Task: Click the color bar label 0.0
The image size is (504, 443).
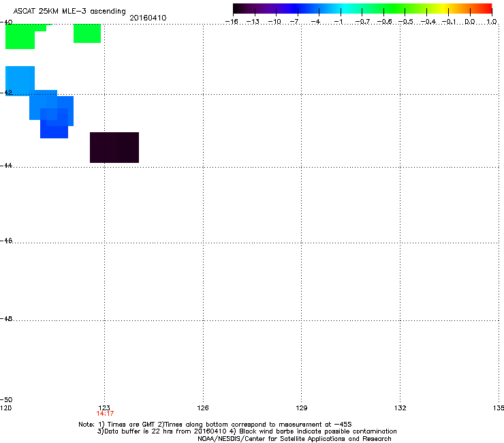Action: tap(470, 22)
